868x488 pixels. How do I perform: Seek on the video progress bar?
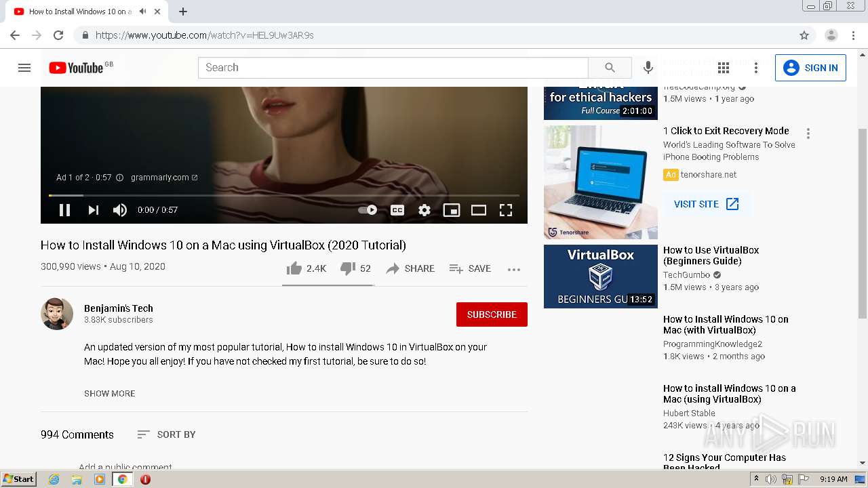point(284,195)
